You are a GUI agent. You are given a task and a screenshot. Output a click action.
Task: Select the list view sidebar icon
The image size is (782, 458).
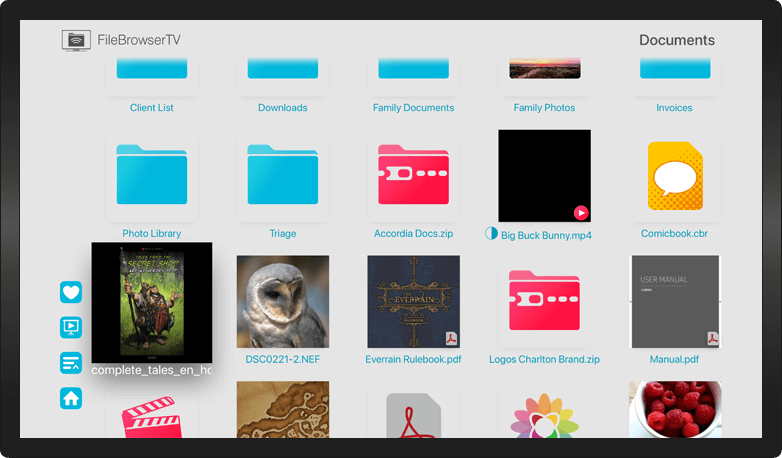click(x=71, y=363)
